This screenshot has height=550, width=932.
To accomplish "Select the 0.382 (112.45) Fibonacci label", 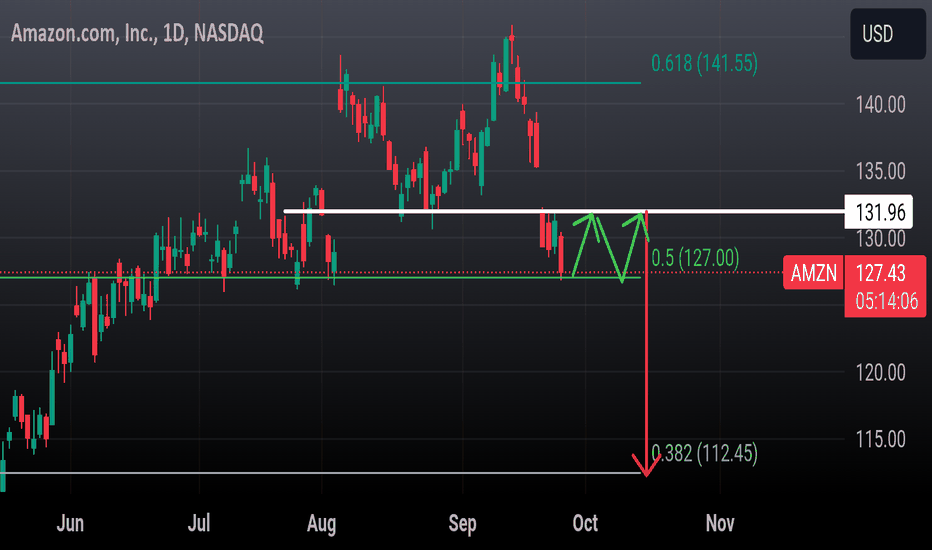I will pos(704,454).
